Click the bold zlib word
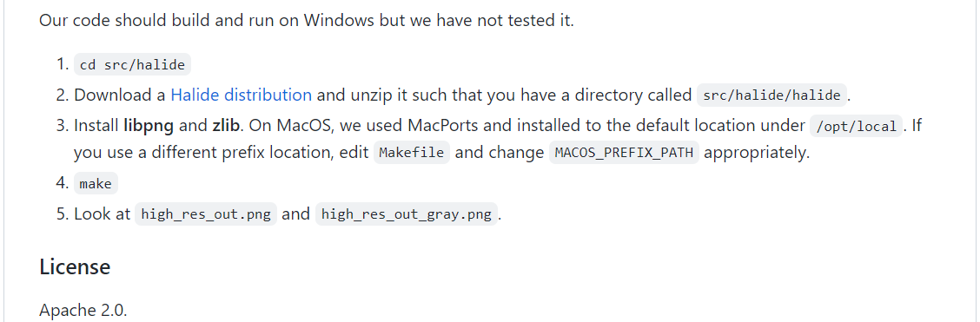The width and height of the screenshot is (980, 322). pyautogui.click(x=226, y=126)
